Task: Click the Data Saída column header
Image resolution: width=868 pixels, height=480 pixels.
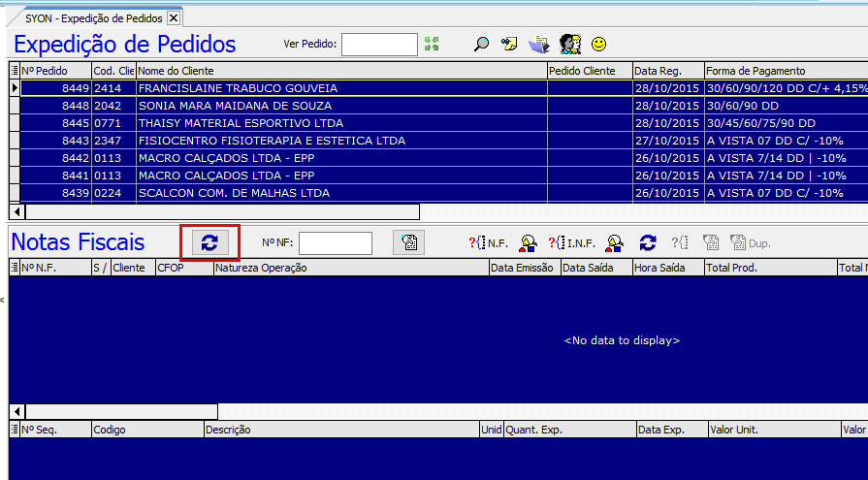Action: pos(596,268)
